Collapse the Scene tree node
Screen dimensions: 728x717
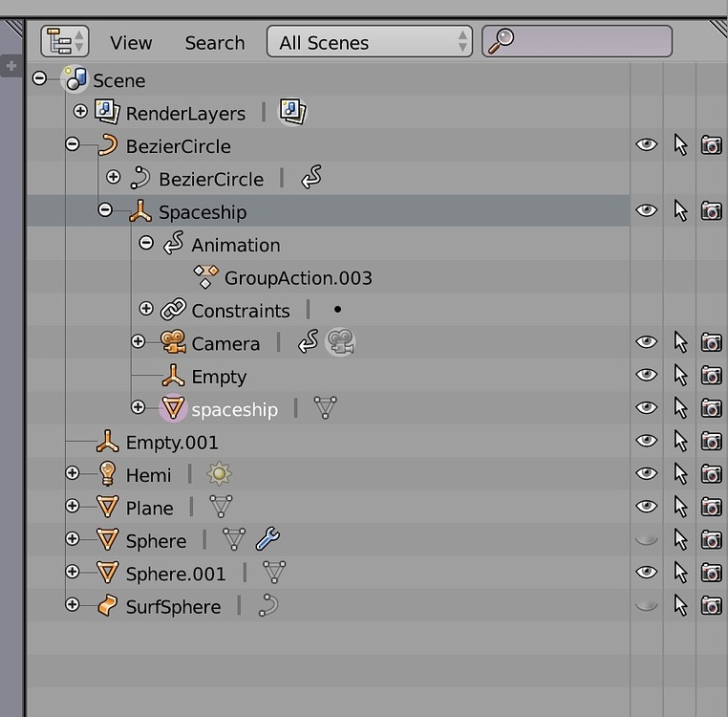tap(39, 78)
